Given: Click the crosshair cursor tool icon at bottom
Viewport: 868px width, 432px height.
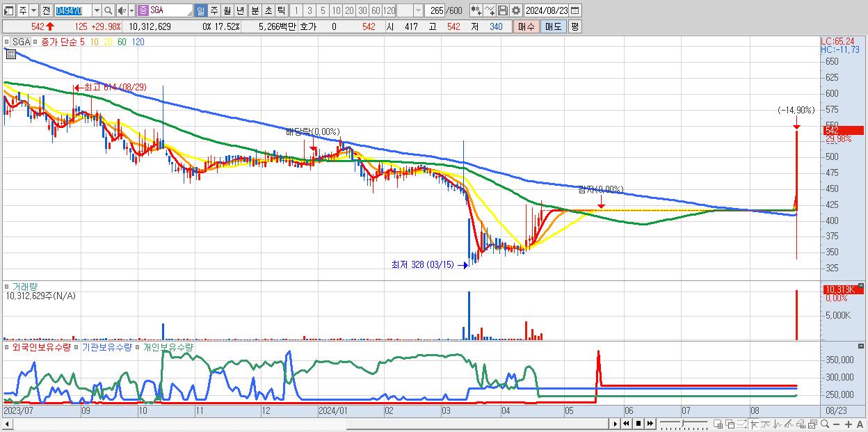Looking at the screenshot, I should 754,424.
